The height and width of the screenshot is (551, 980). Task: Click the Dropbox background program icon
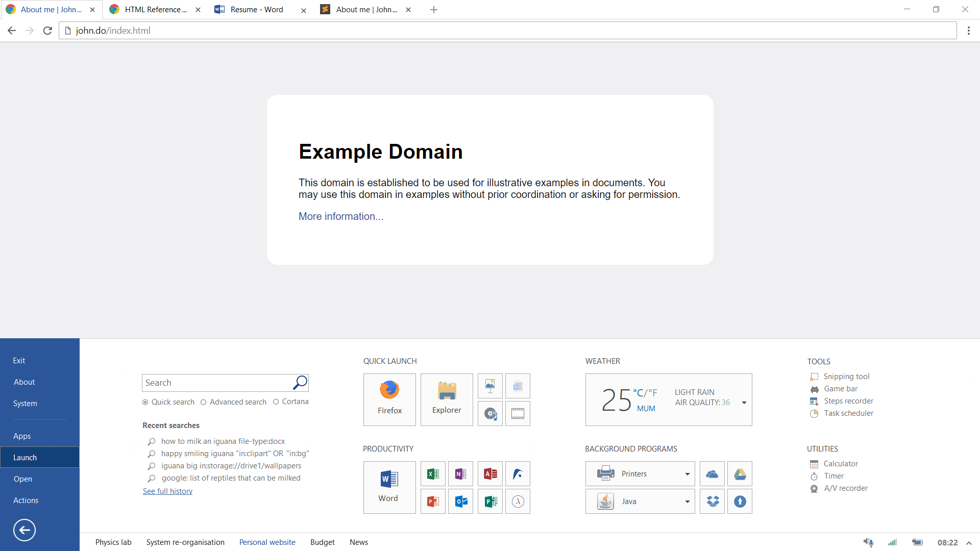coord(712,502)
